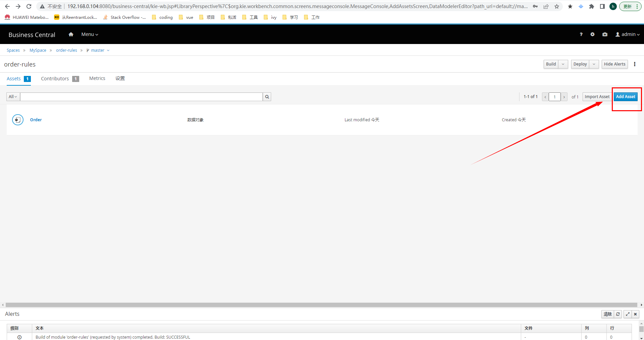Open the admin settings gear icon
Screen dimensions: 644x340
coord(592,34)
